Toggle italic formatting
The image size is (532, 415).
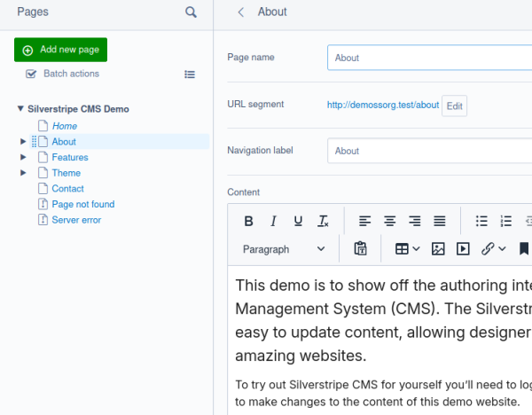(273, 221)
